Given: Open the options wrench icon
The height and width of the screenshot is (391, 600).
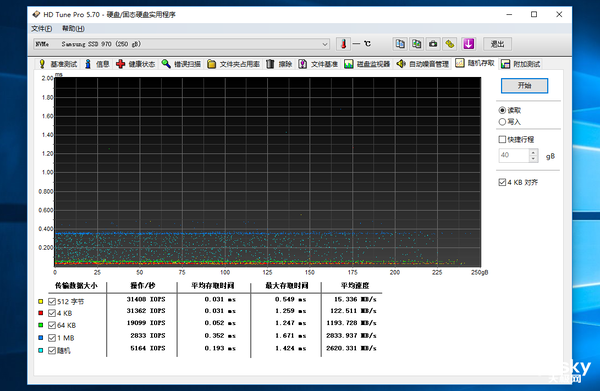Looking at the screenshot, I should (x=450, y=44).
